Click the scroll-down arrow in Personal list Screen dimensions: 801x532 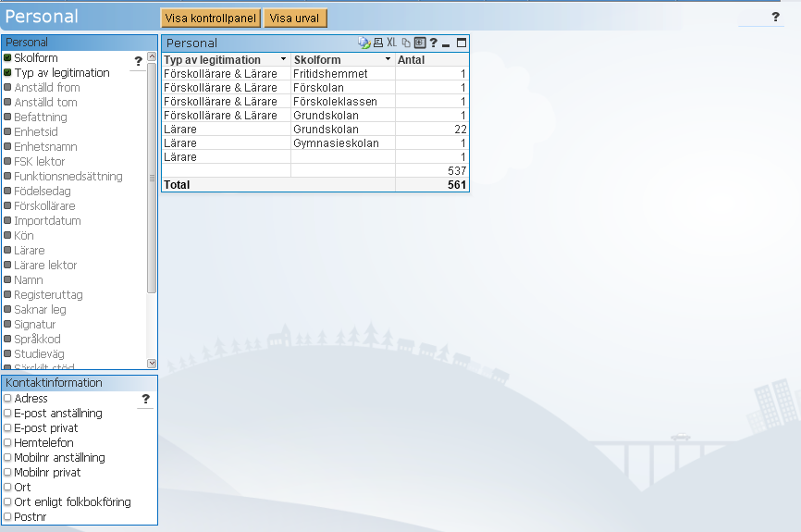[152, 364]
